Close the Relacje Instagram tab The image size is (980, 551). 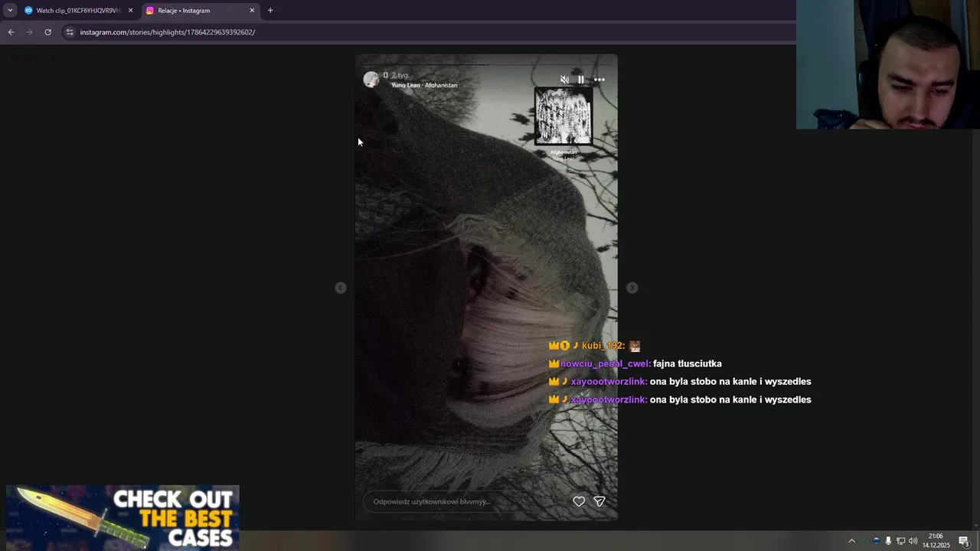(x=252, y=11)
